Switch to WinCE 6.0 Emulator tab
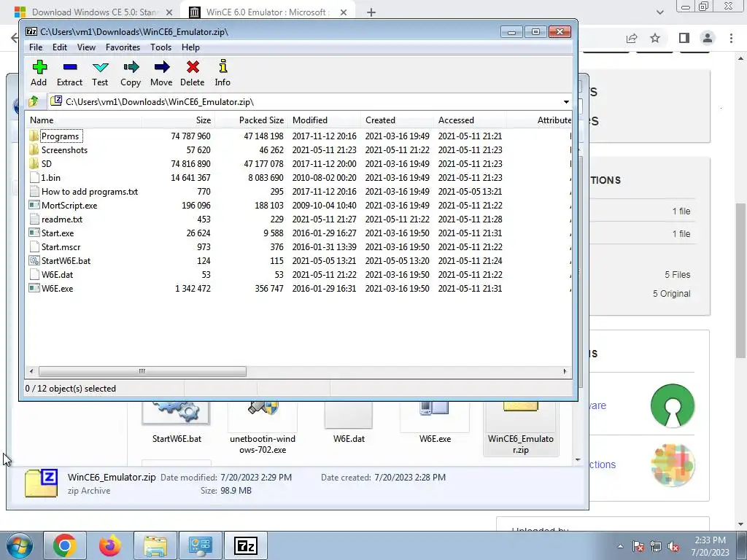Viewport: 747px width, 560px height. coord(267,12)
